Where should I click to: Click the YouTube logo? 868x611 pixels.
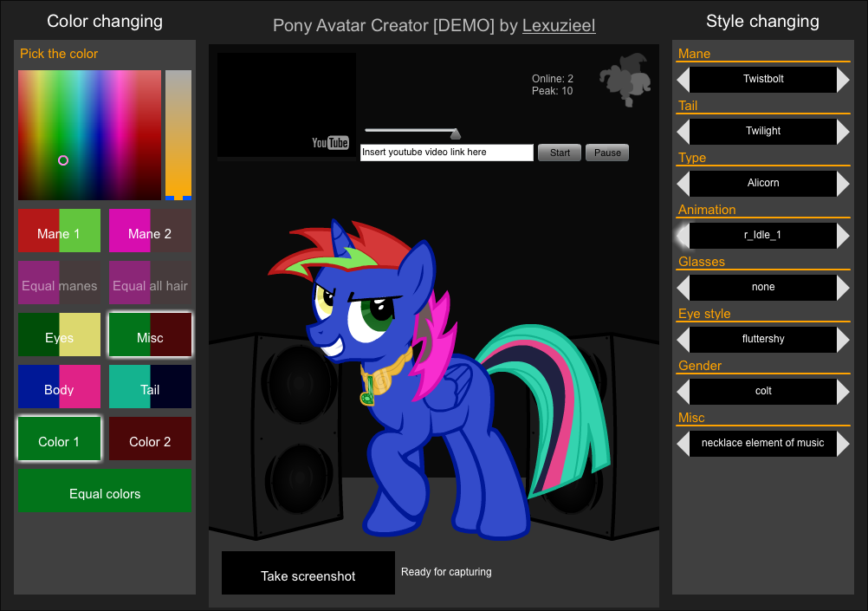click(x=330, y=142)
